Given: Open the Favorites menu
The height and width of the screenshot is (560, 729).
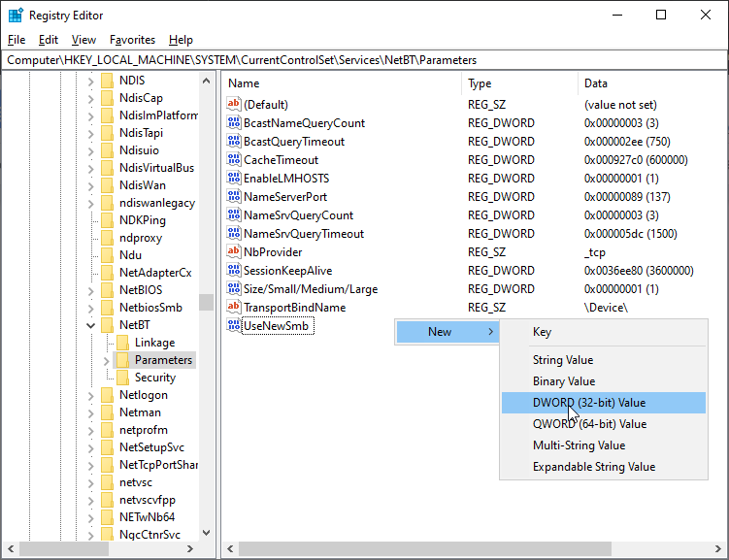Looking at the screenshot, I should [133, 40].
